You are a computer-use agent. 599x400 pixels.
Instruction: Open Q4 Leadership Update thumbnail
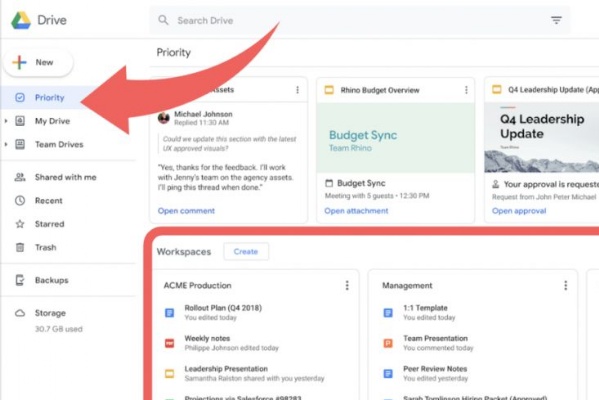(542, 138)
